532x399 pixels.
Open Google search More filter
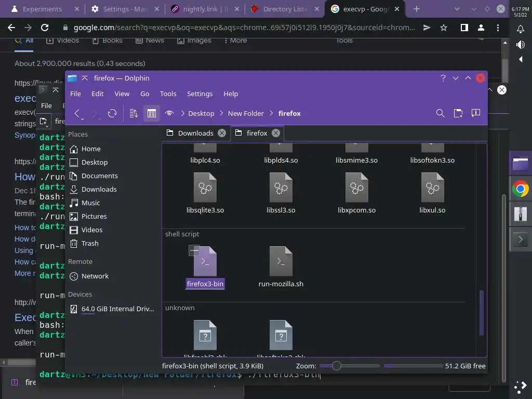pyautogui.click(x=235, y=41)
